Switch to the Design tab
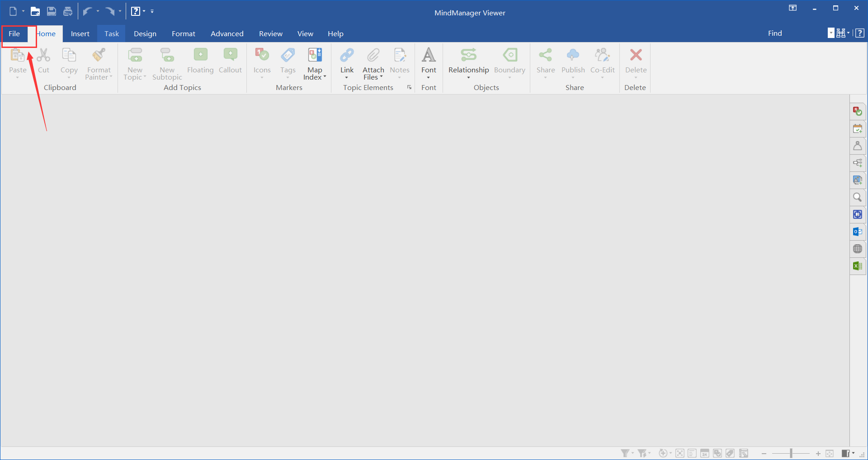The height and width of the screenshot is (460, 868). [145, 34]
